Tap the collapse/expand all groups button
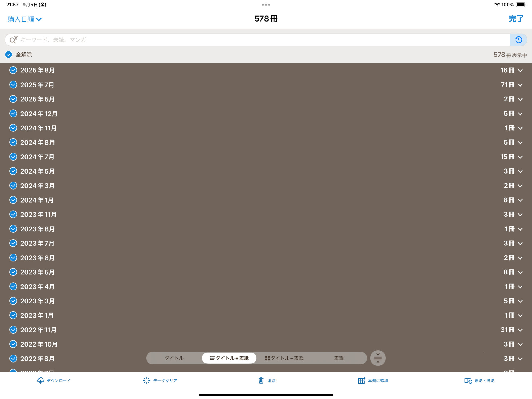 pos(378,358)
